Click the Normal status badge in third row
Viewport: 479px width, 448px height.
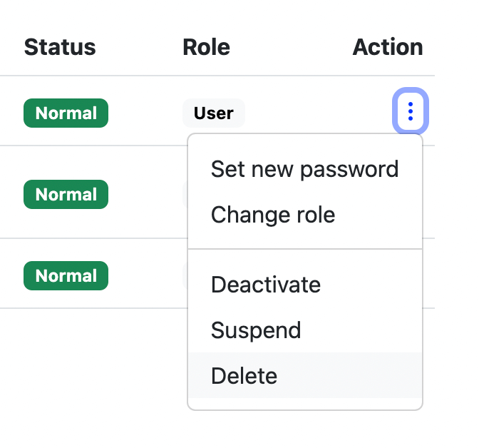tap(66, 276)
